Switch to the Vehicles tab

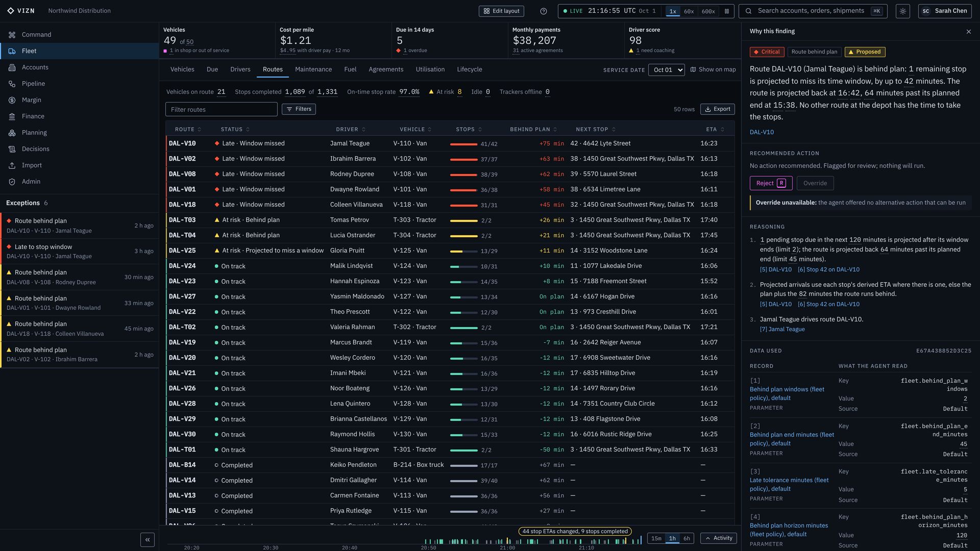[x=182, y=69]
